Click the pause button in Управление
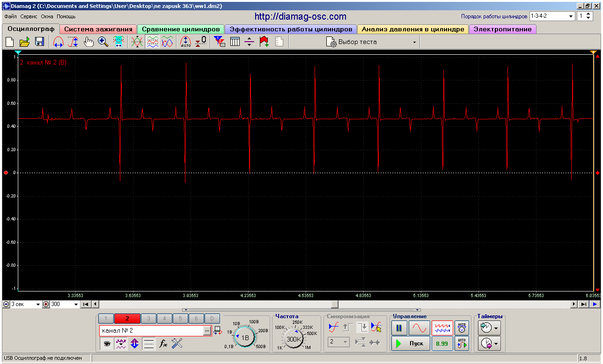Image resolution: width=603 pixels, height=364 pixels. point(399,328)
